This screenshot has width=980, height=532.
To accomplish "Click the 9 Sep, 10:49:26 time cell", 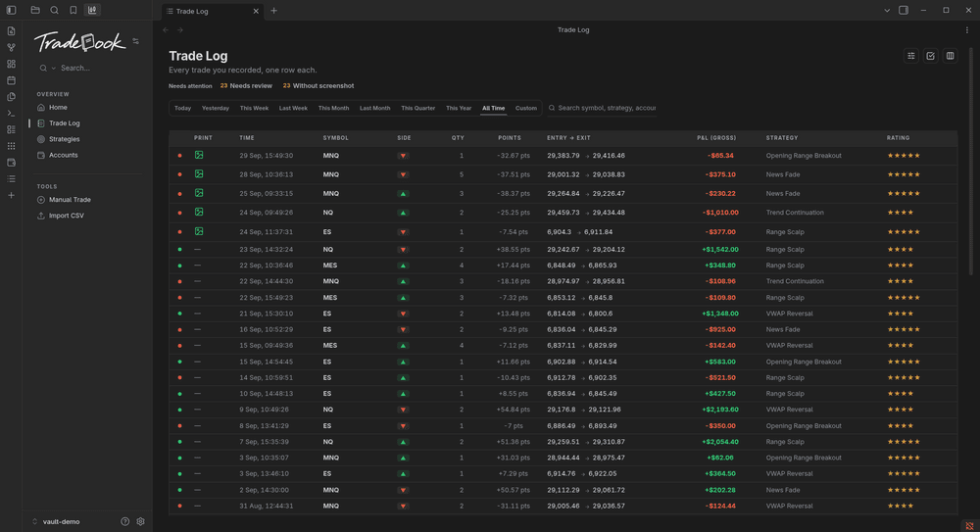I will (264, 411).
